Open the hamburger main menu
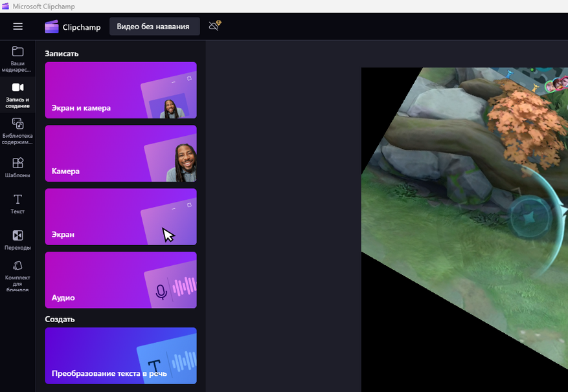This screenshot has width=568, height=392. (x=17, y=27)
